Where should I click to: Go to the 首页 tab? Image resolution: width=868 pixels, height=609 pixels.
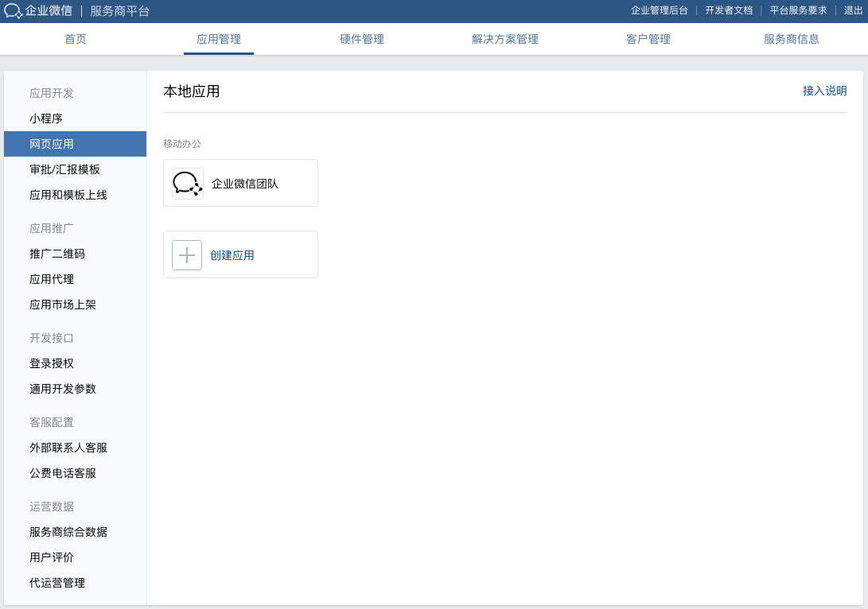click(76, 39)
